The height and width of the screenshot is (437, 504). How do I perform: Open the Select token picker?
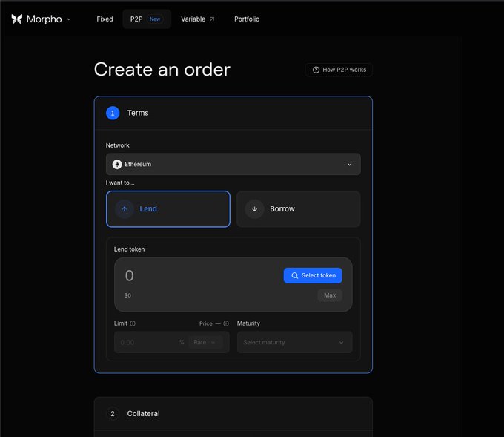point(313,275)
